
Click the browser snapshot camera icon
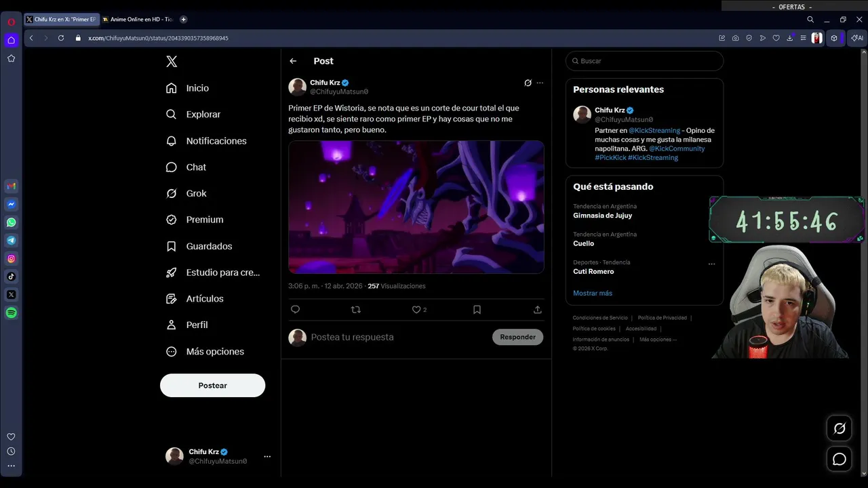click(735, 38)
